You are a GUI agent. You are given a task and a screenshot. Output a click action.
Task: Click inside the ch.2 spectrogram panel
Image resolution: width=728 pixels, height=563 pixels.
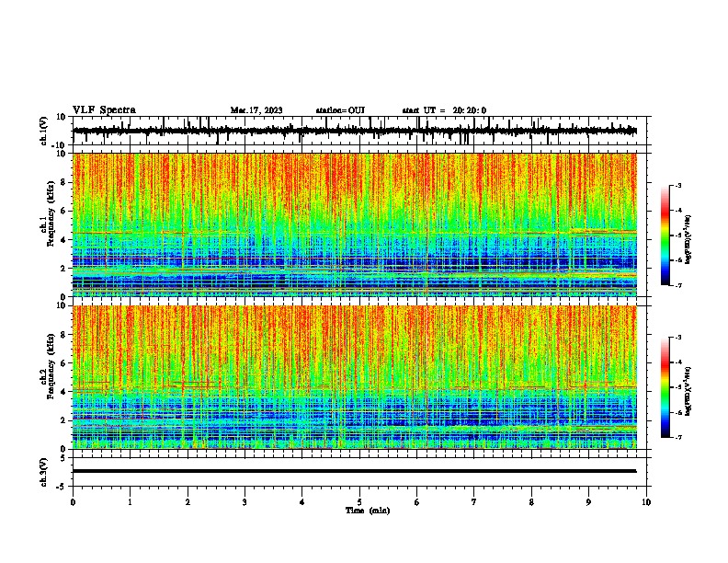(354, 377)
